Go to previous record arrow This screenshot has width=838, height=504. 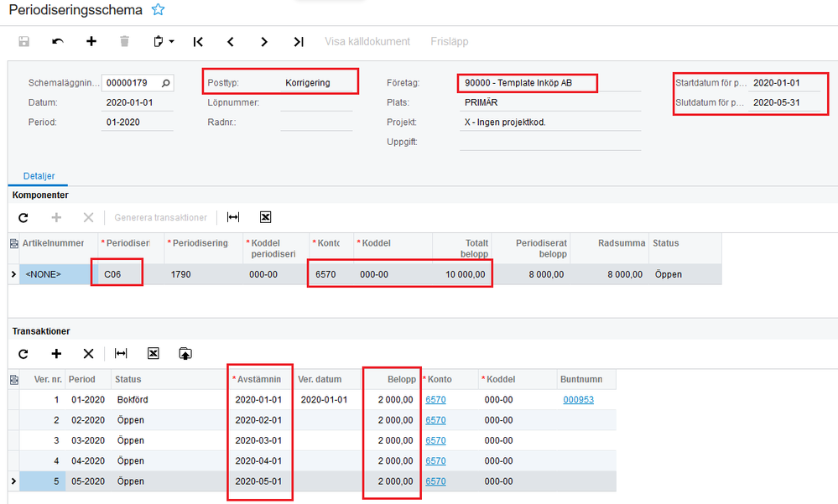[x=231, y=41]
